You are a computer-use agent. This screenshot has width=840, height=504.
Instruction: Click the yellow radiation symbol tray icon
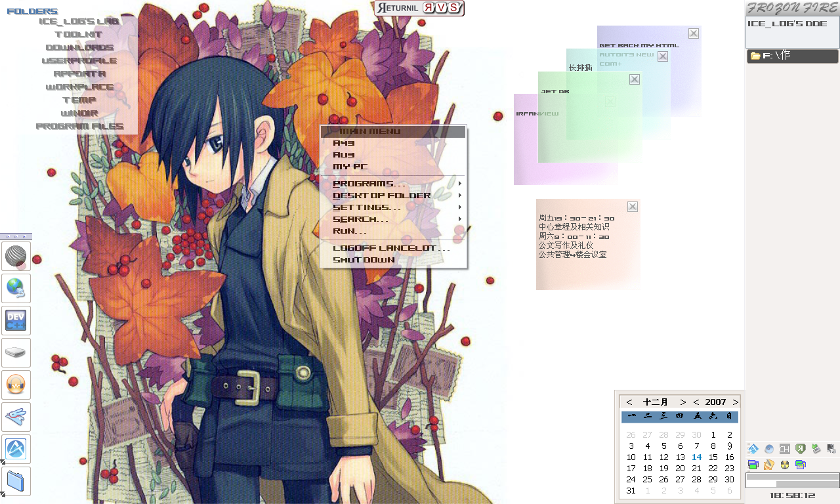(784, 465)
